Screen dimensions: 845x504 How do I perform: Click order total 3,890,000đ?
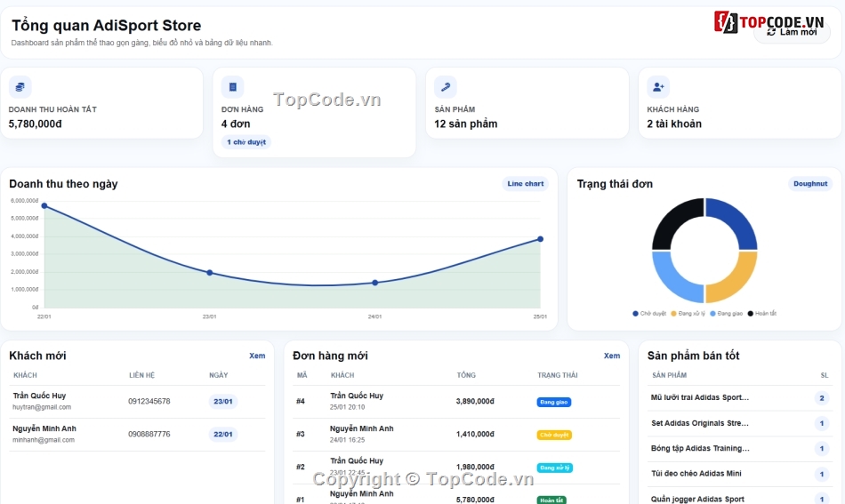coord(475,401)
